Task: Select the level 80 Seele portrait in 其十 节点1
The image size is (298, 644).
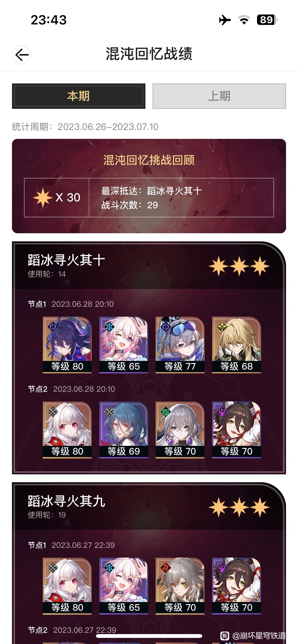Action: click(x=67, y=345)
